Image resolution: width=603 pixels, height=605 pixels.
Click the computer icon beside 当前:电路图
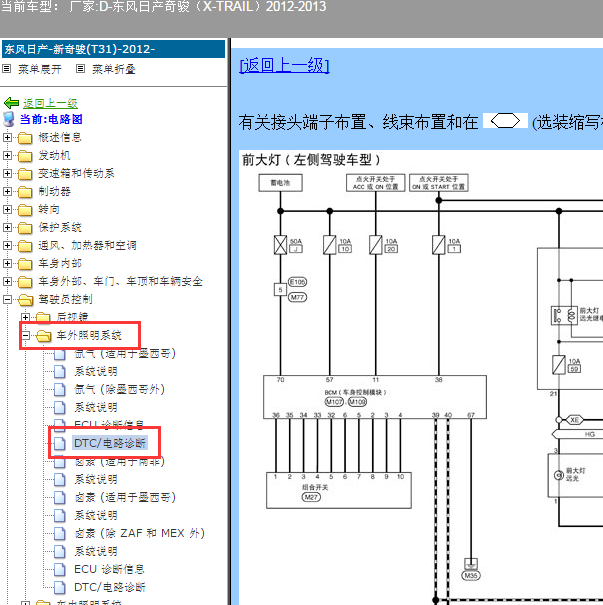pos(9,119)
